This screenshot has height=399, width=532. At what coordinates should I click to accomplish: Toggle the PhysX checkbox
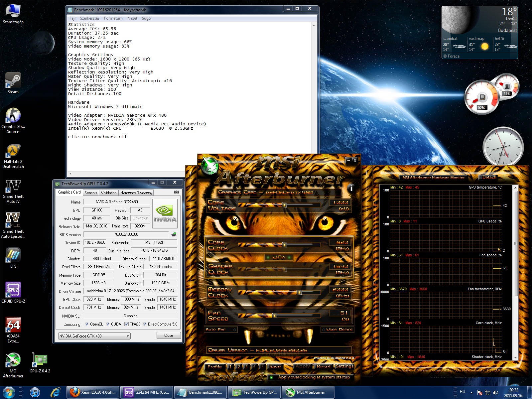click(127, 324)
